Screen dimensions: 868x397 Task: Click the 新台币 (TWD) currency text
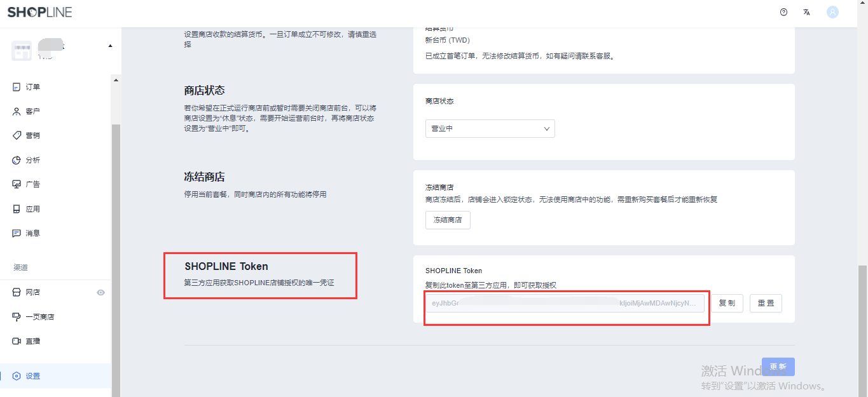click(448, 40)
